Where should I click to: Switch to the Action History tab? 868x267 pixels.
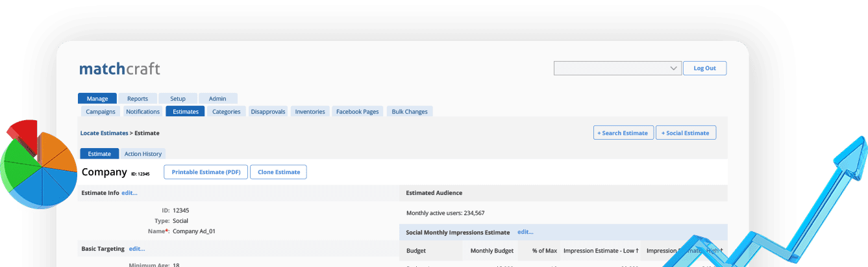point(143,154)
